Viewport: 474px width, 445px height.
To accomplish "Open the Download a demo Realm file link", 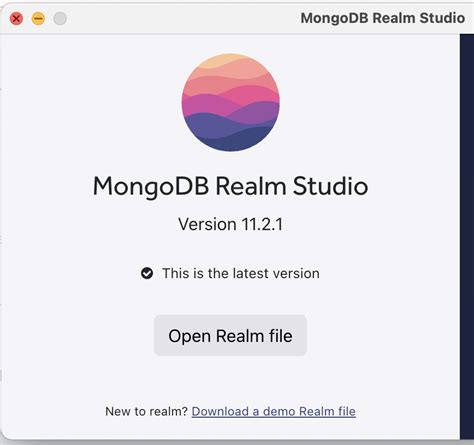I will [274, 411].
